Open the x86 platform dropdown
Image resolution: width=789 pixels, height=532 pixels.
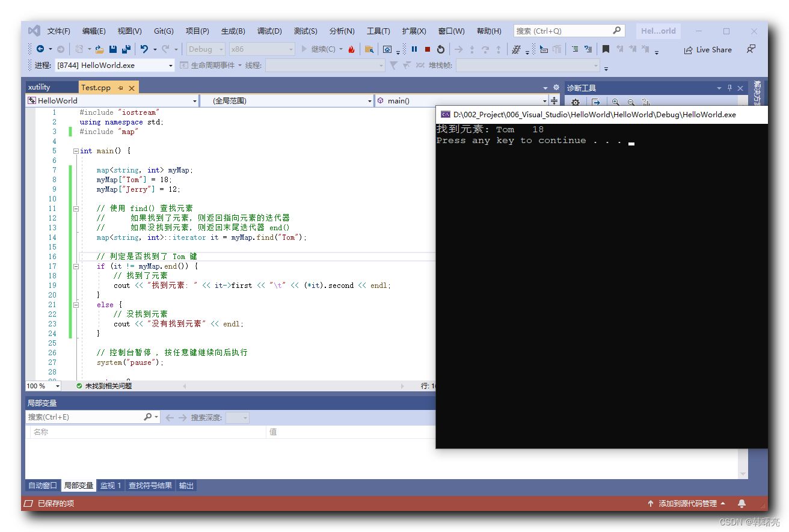tap(262, 49)
